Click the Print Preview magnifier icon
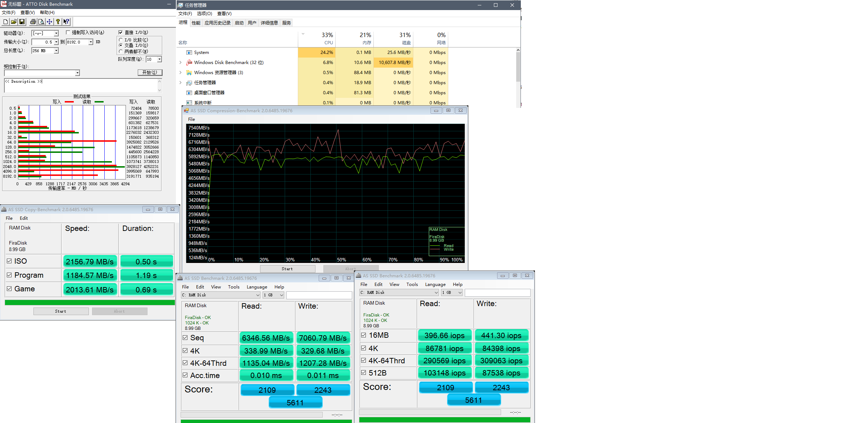The width and height of the screenshot is (868, 423). (x=41, y=22)
